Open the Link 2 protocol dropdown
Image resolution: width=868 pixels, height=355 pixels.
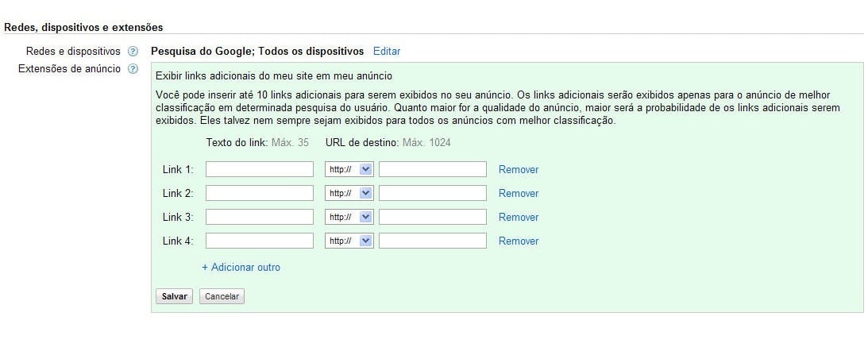click(x=349, y=193)
